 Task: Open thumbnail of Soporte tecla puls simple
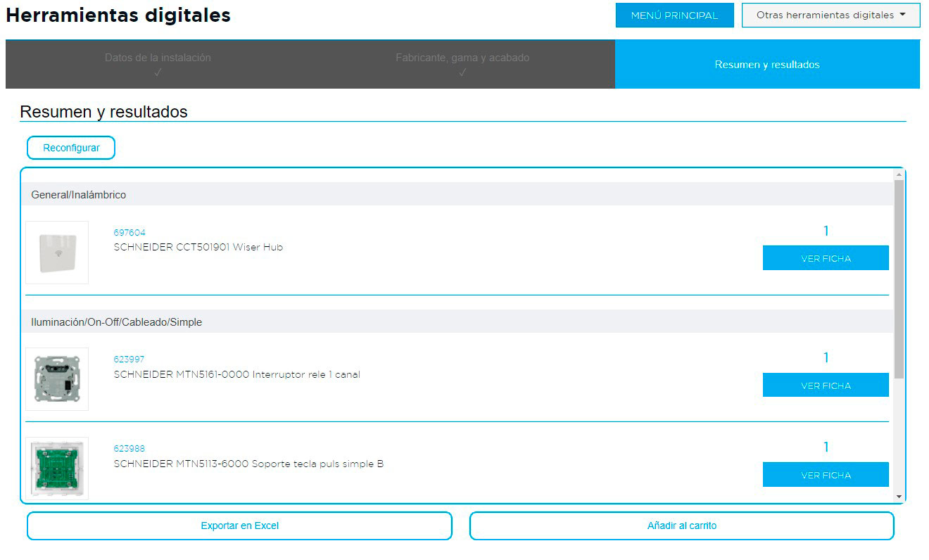(x=57, y=469)
